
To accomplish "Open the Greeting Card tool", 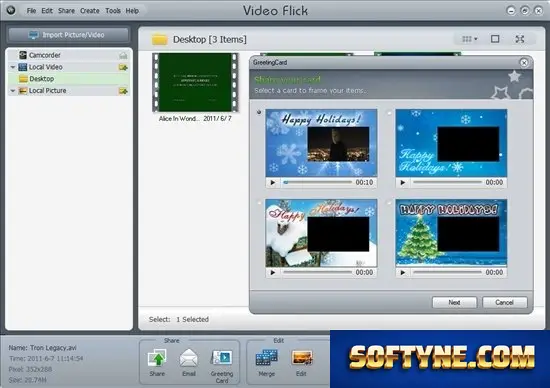I will (x=222, y=358).
